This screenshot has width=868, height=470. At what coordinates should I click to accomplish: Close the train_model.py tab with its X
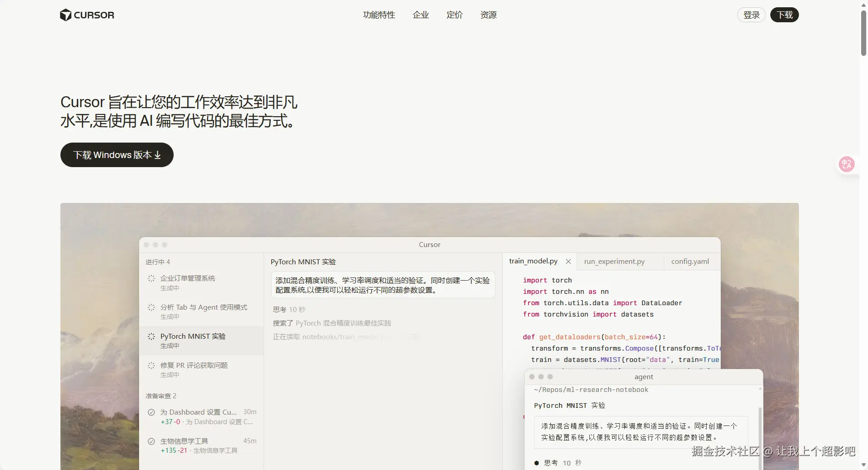(x=568, y=262)
